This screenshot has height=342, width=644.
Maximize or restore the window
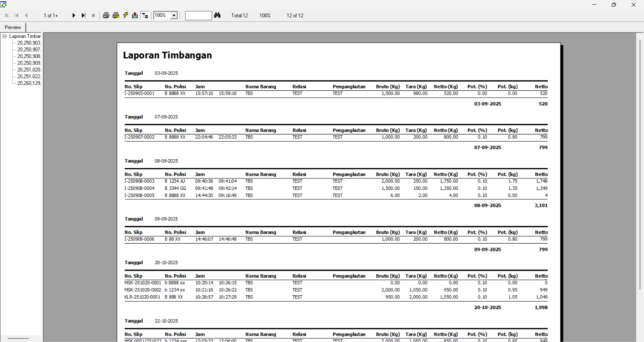[614, 5]
